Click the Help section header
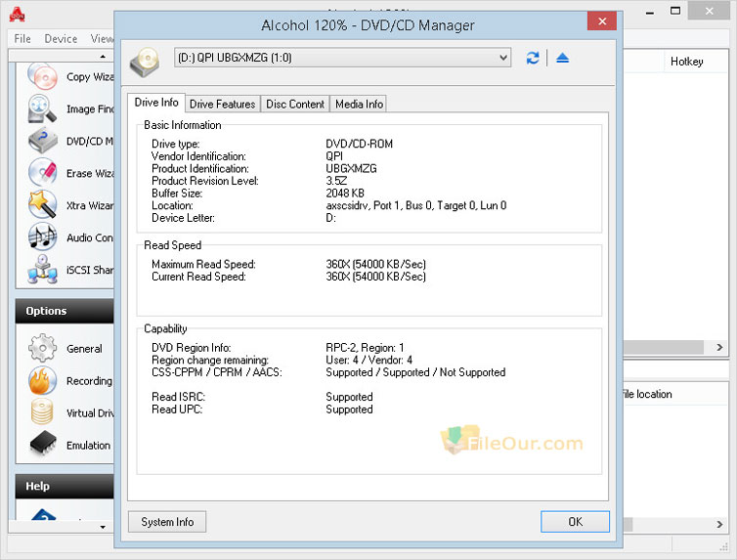Image resolution: width=737 pixels, height=560 pixels. pyautogui.click(x=65, y=486)
